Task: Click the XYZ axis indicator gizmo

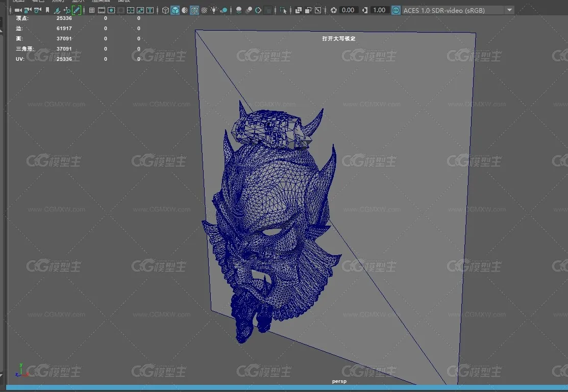Action: (x=21, y=370)
